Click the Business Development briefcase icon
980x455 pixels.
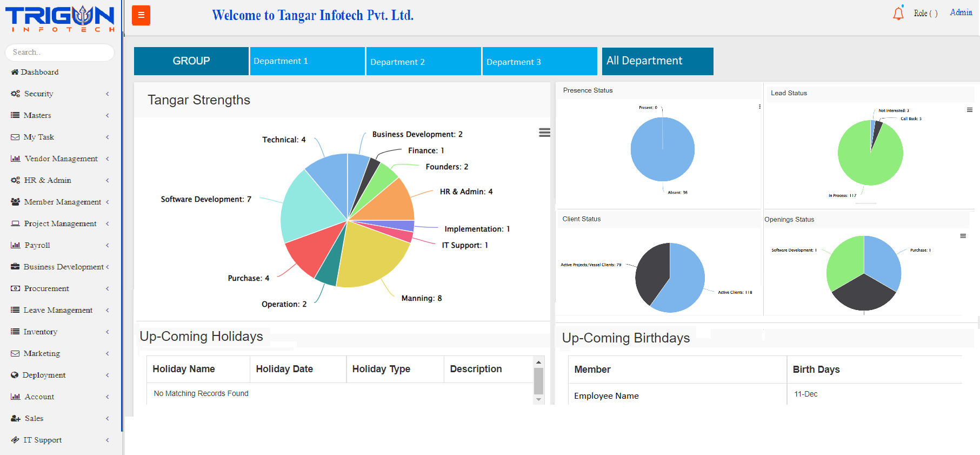15,267
